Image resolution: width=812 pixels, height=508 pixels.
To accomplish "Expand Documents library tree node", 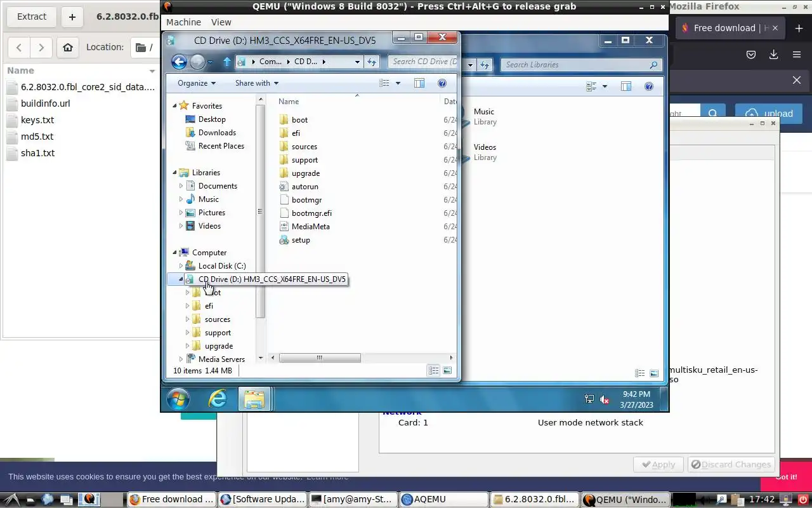I will 181,186.
